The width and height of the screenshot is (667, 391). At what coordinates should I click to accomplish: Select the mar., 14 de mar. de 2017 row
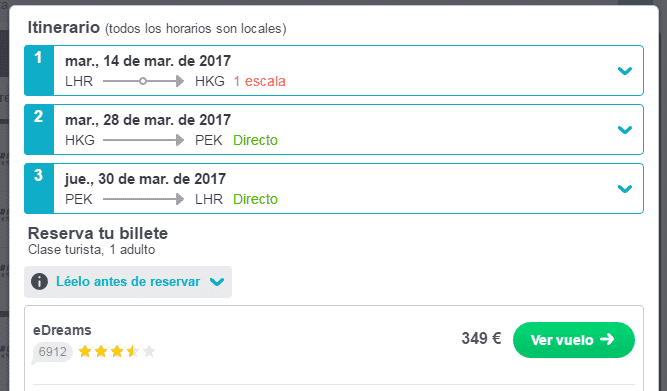tap(334, 70)
